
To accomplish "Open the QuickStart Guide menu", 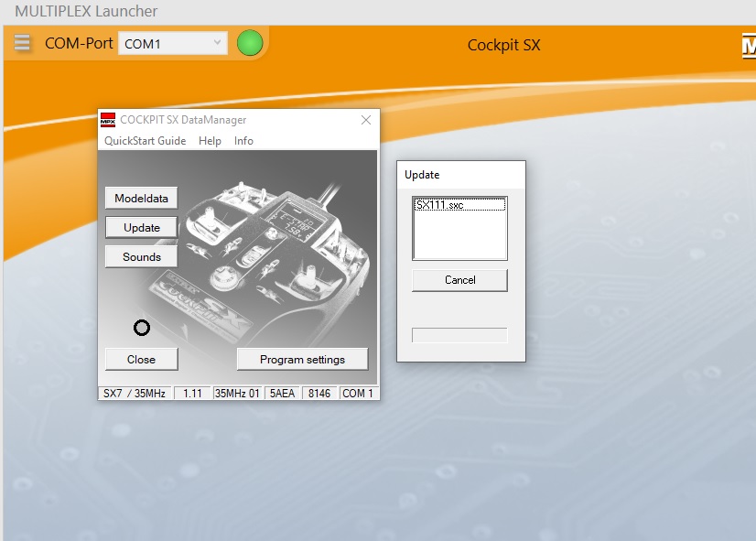I will coord(145,141).
